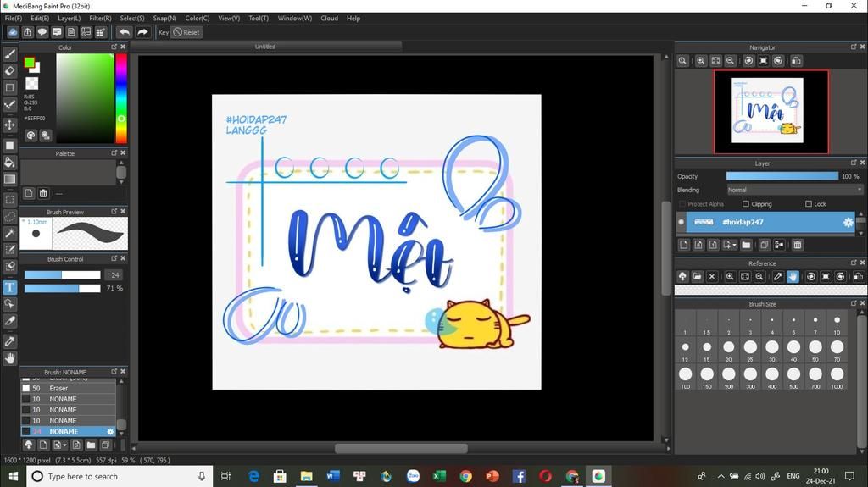Select the Bucket fill tool

[x=9, y=162]
